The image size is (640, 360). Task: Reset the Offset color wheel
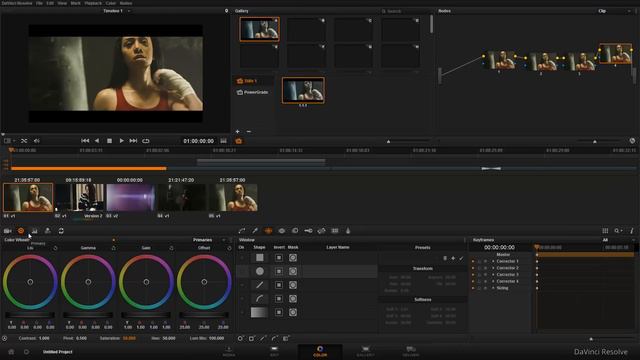(229, 248)
